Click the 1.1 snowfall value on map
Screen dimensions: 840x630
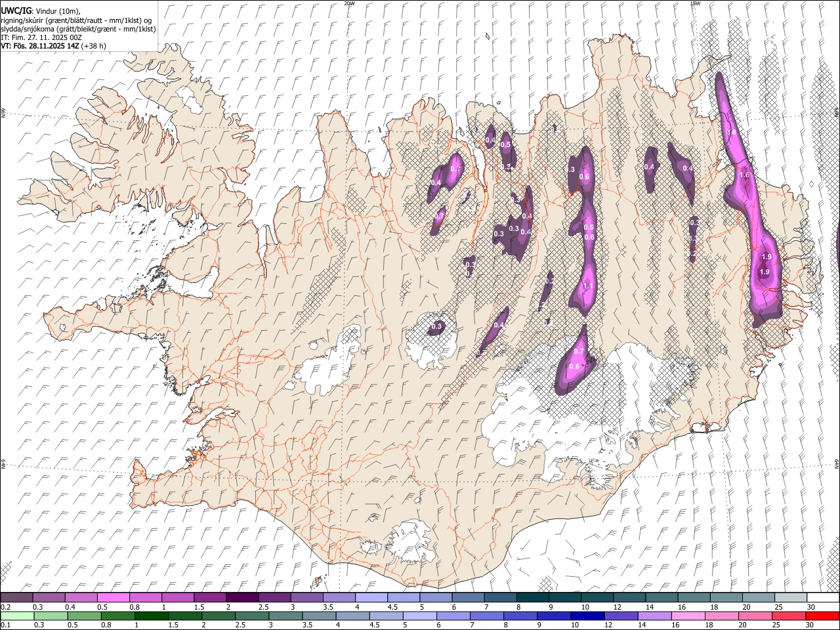(587, 286)
